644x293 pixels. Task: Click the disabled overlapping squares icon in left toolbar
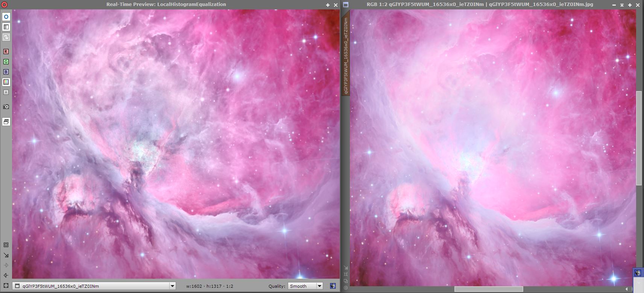tap(6, 37)
